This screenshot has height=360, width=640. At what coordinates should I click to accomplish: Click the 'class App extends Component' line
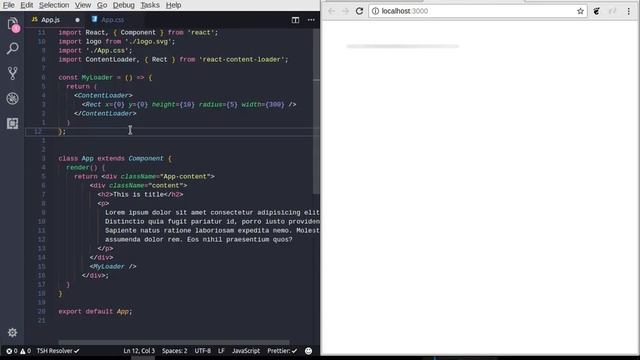click(115, 158)
